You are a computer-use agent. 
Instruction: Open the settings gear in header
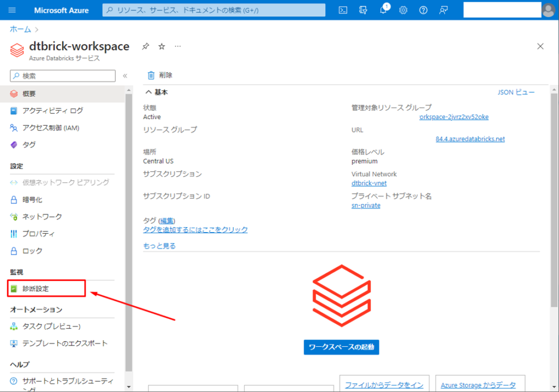click(403, 10)
